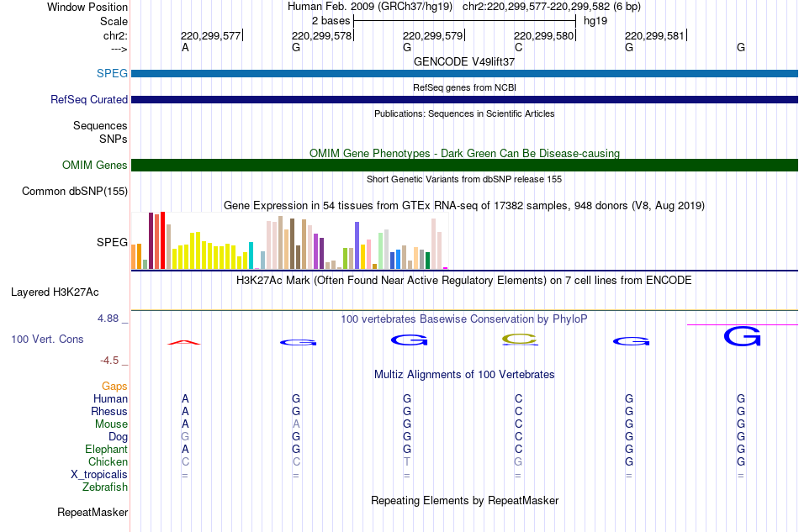Click the tall red GTEx expression bar
Viewport: 799px width, 532px height.
click(x=162, y=240)
